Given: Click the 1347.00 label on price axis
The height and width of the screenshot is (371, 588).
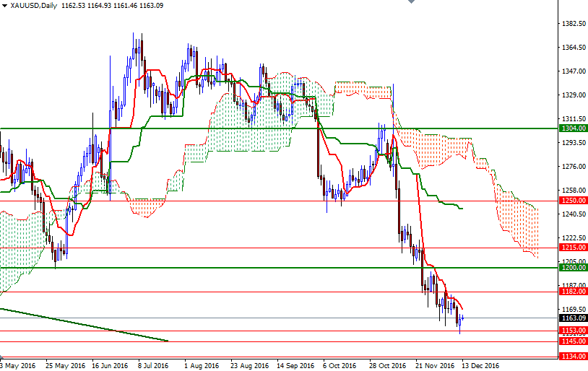Looking at the screenshot, I should click(x=573, y=71).
